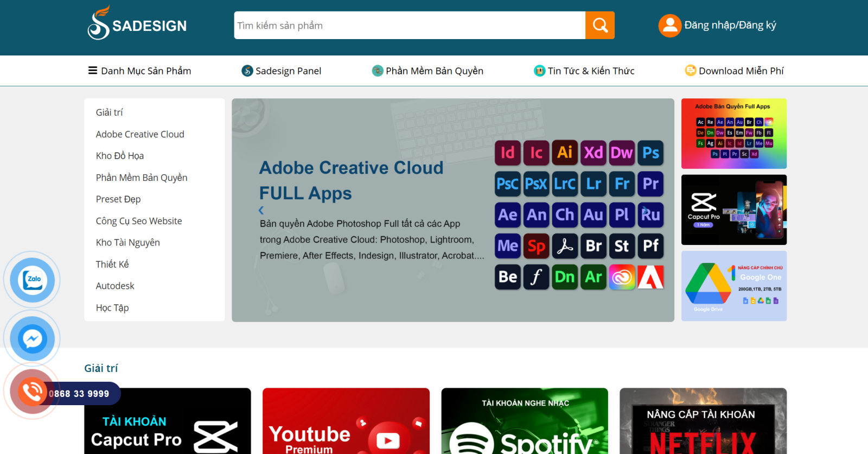Open Phần Mềm Bản Quyền in top navigation
868x454 pixels.
[427, 71]
